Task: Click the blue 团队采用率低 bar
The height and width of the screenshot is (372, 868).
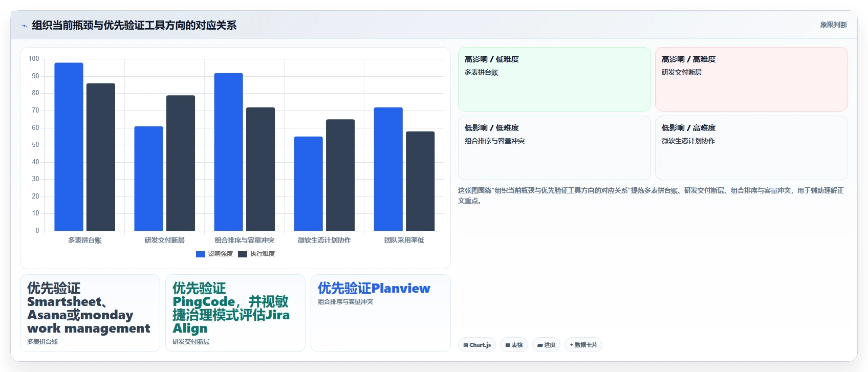Action: 388,169
